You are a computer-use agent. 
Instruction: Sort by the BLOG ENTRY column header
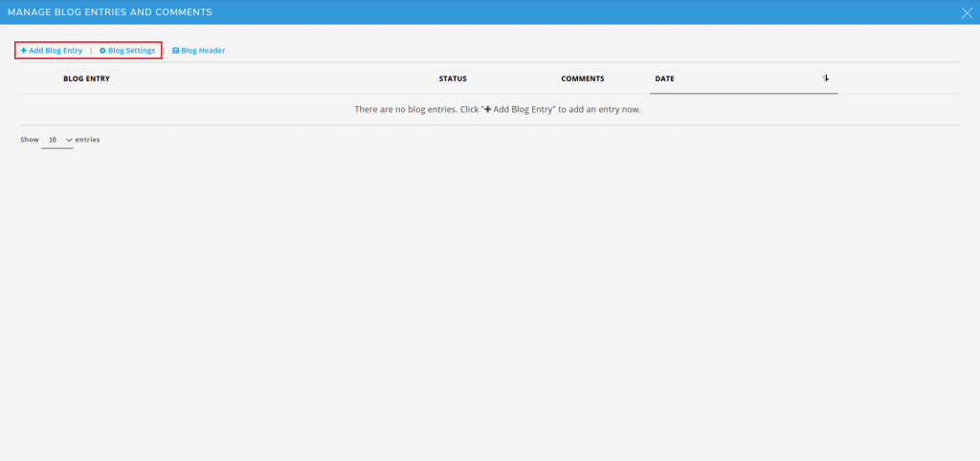coord(86,78)
